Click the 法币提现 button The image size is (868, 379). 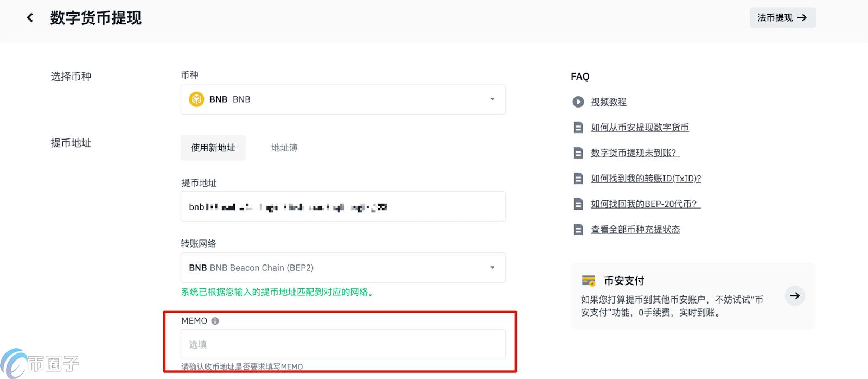click(782, 18)
